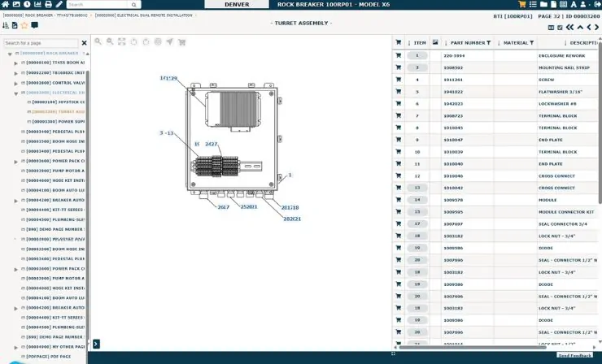Filter the PART NUMBER column
This screenshot has width=602, height=364.
click(489, 42)
